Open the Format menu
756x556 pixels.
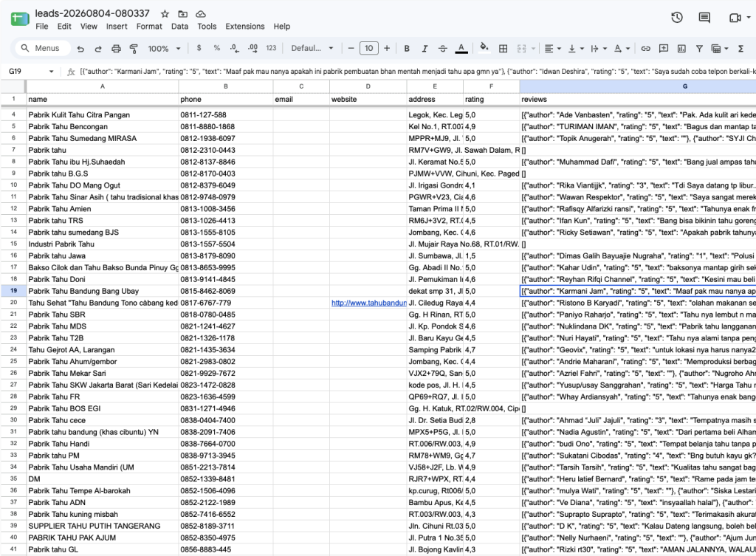(149, 27)
